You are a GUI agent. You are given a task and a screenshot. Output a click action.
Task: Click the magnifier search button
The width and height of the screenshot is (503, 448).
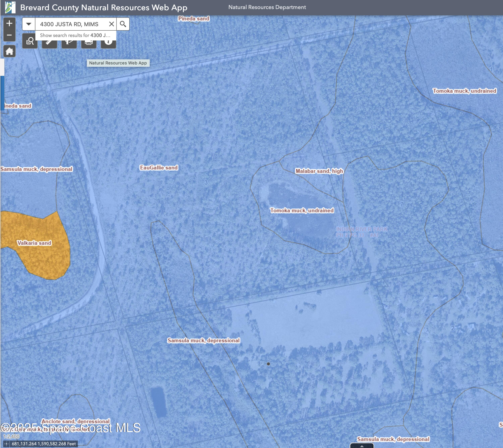point(123,24)
